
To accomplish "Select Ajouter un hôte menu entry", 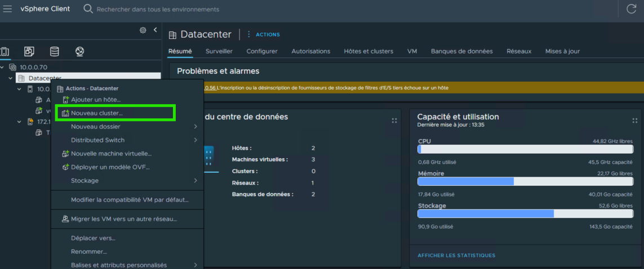I will pos(95,100).
